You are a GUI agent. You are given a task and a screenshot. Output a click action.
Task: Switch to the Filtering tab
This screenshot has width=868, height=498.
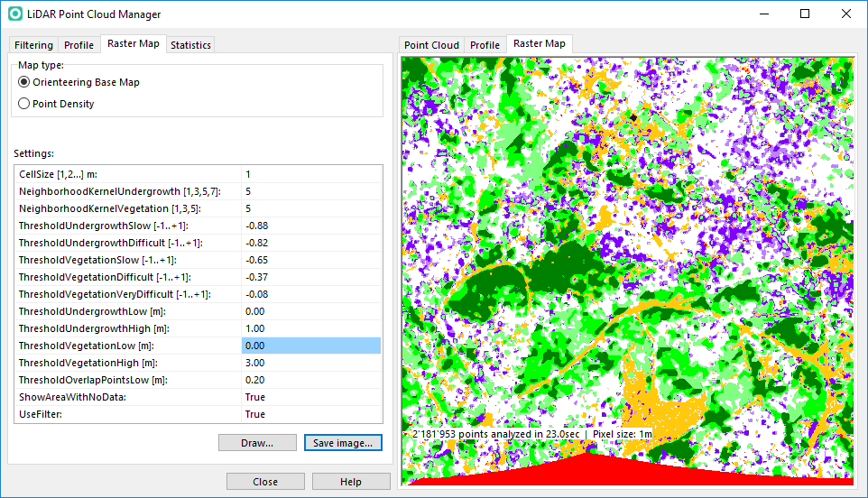click(33, 45)
